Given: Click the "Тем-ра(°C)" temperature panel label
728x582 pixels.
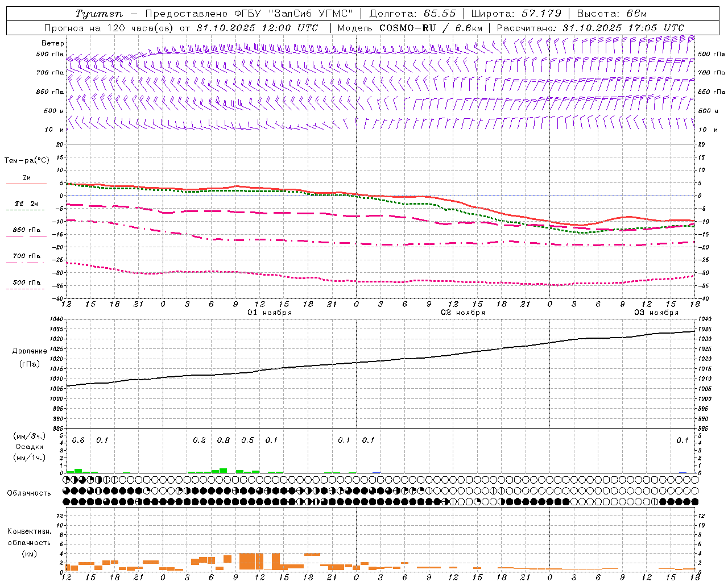Looking at the screenshot, I should pyautogui.click(x=27, y=161).
